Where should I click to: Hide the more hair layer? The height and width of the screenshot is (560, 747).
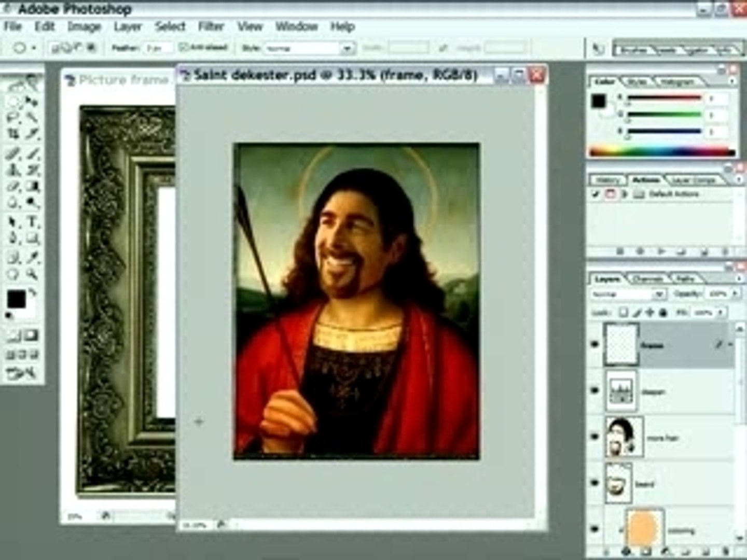[595, 437]
